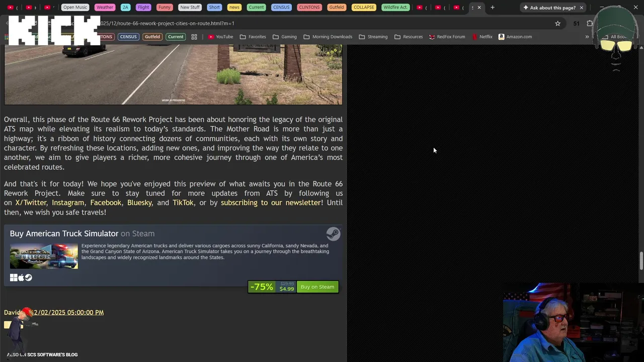This screenshot has height=362, width=644.
Task: Follow the X/Twitter link
Action: 31,203
